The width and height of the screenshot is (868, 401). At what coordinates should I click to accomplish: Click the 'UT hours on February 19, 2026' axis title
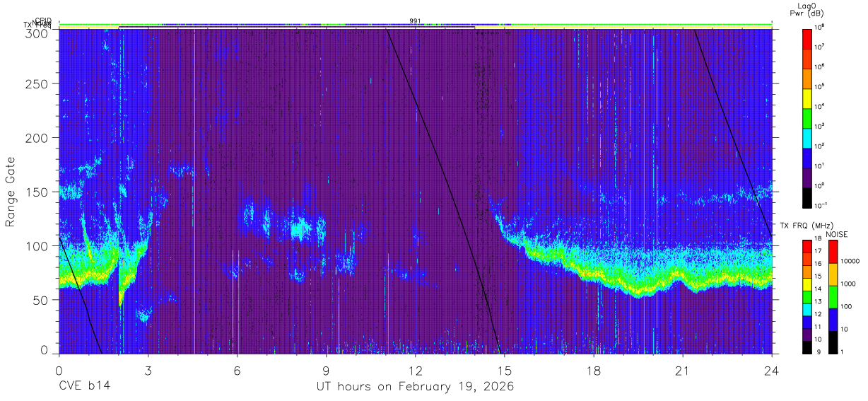414,388
